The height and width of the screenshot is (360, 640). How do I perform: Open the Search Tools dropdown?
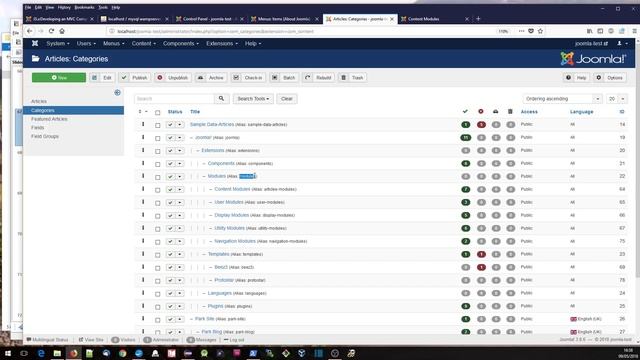253,98
